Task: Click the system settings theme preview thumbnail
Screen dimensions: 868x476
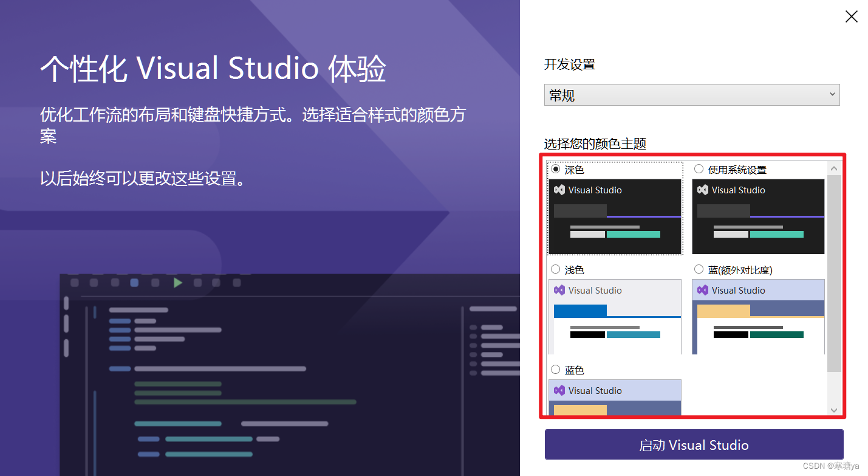Action: pos(758,216)
